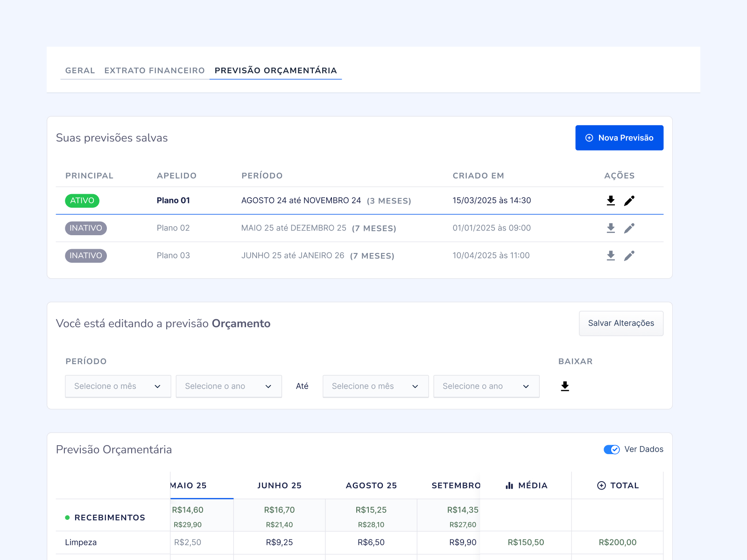Click the Ativo status badge

click(82, 201)
